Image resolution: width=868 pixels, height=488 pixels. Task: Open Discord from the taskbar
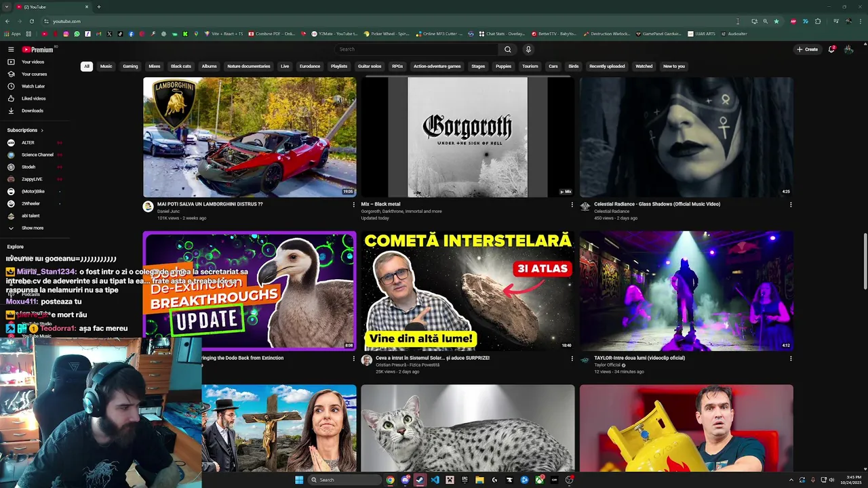[406, 480]
